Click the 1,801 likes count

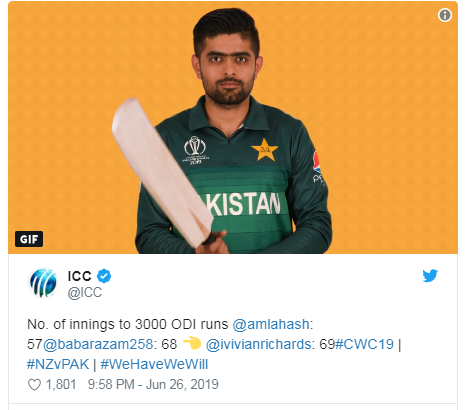(x=61, y=384)
